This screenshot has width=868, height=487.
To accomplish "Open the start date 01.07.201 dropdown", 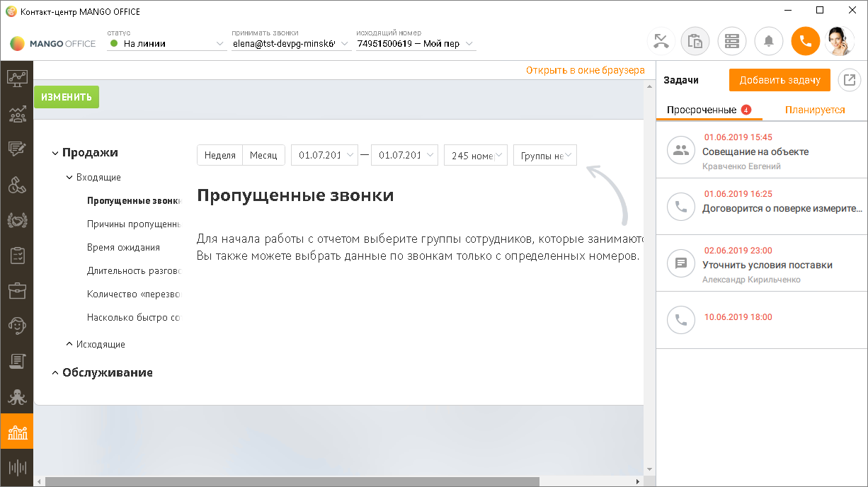I will pyautogui.click(x=325, y=155).
